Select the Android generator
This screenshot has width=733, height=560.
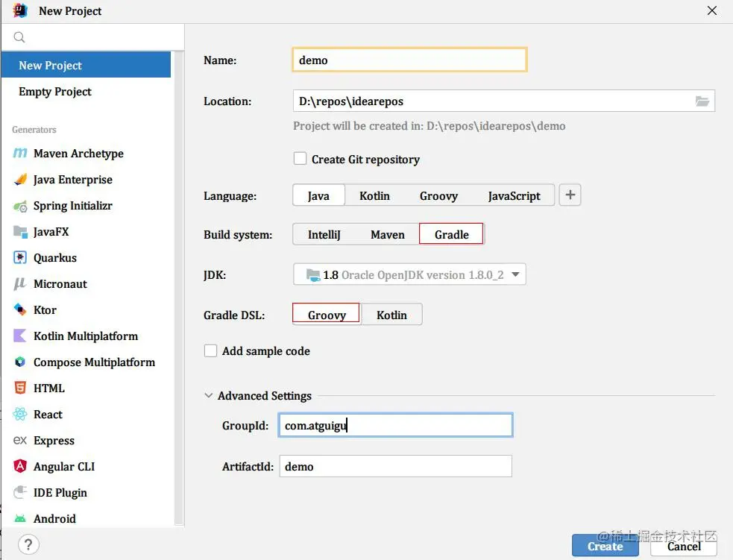pyautogui.click(x=55, y=519)
